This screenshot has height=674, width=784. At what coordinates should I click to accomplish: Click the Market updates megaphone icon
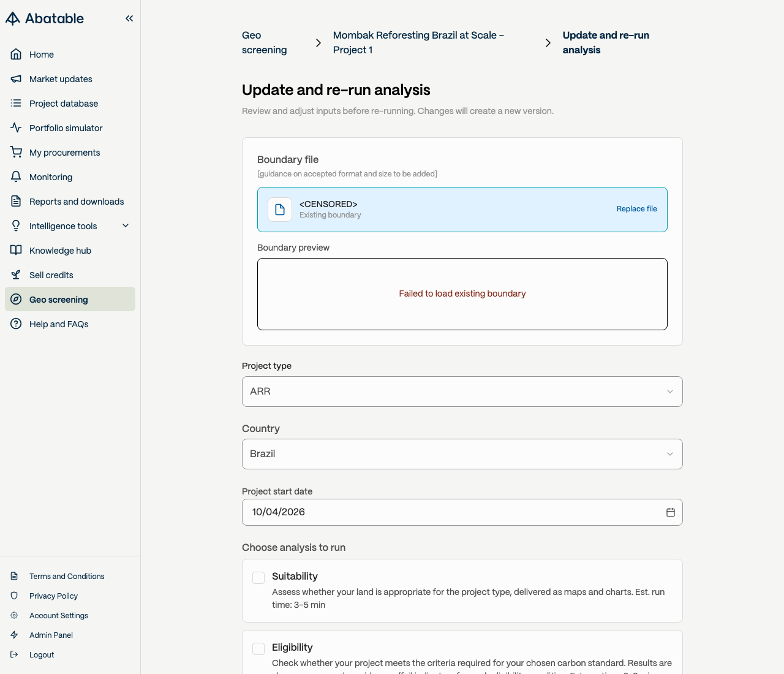click(16, 79)
